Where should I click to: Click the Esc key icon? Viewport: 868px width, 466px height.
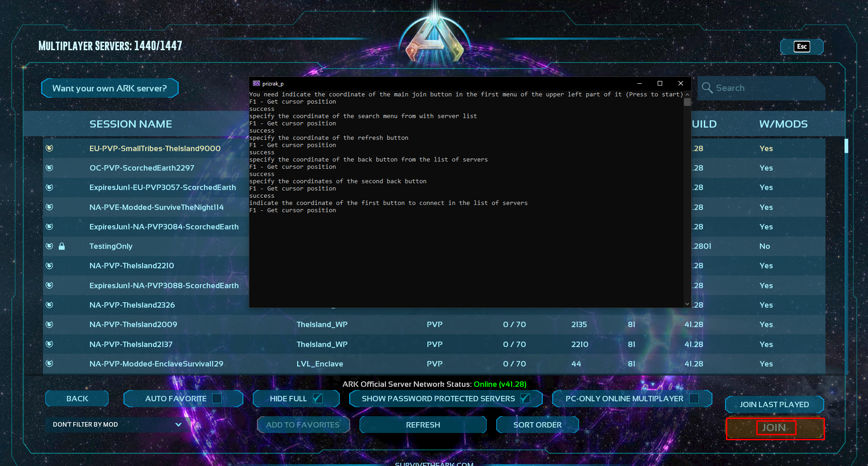pyautogui.click(x=802, y=47)
